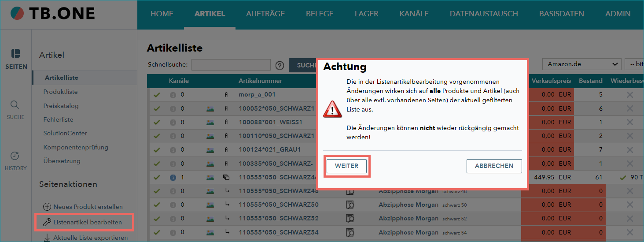Screen dimensions: 644x242
Task: Open article 110555*050_SCHWARZ52
Action: (279, 219)
